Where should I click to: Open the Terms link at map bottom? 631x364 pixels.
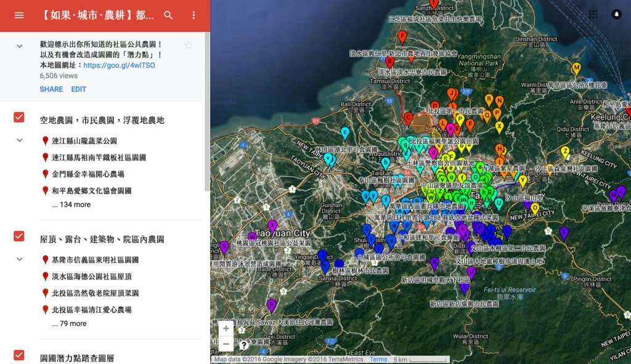(378, 359)
